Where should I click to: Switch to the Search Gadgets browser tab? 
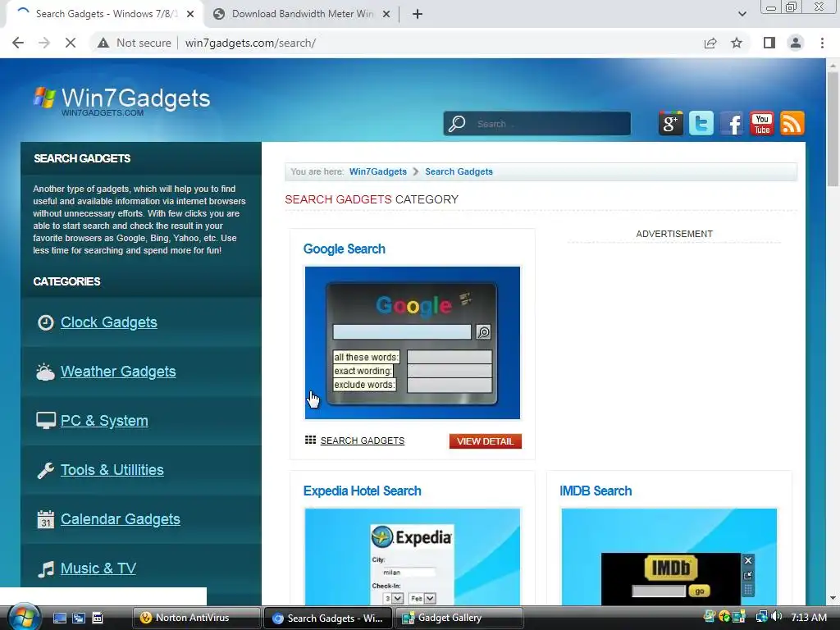point(105,14)
